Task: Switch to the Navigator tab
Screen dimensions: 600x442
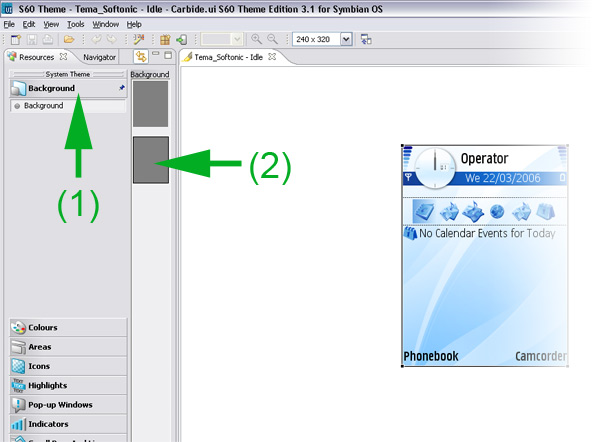Action: click(98, 57)
